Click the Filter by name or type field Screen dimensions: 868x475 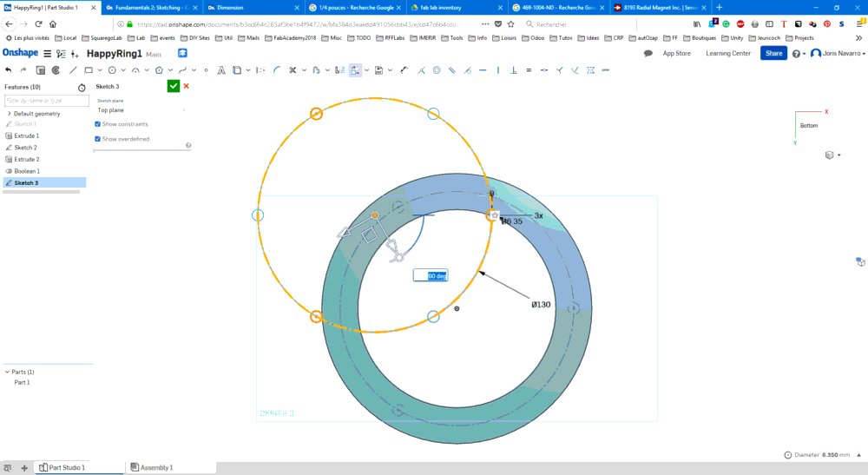pos(47,101)
